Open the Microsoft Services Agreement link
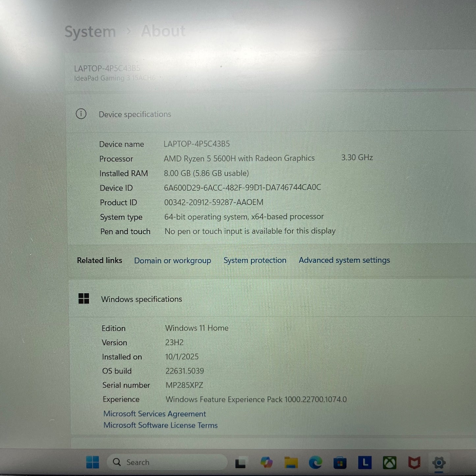This screenshot has height=476, width=476. tap(154, 414)
